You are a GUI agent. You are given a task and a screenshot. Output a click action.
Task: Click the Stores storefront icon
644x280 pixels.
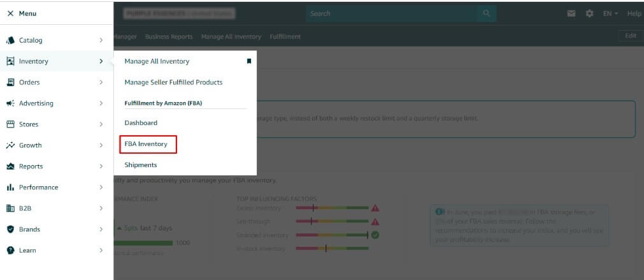point(10,124)
